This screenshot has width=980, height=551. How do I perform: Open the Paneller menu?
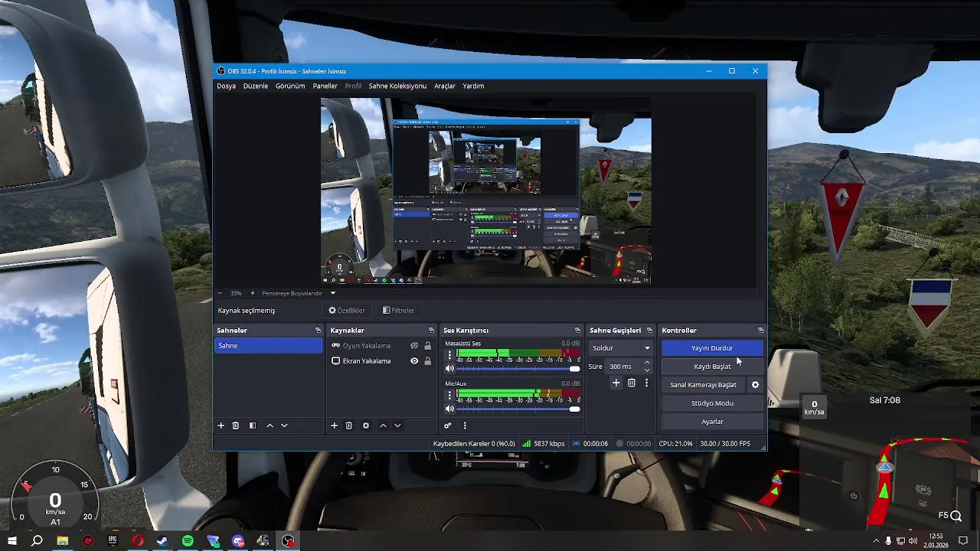pyautogui.click(x=325, y=86)
